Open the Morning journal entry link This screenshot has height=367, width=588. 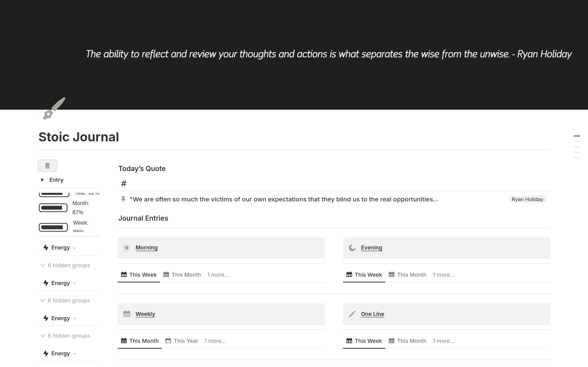[147, 248]
